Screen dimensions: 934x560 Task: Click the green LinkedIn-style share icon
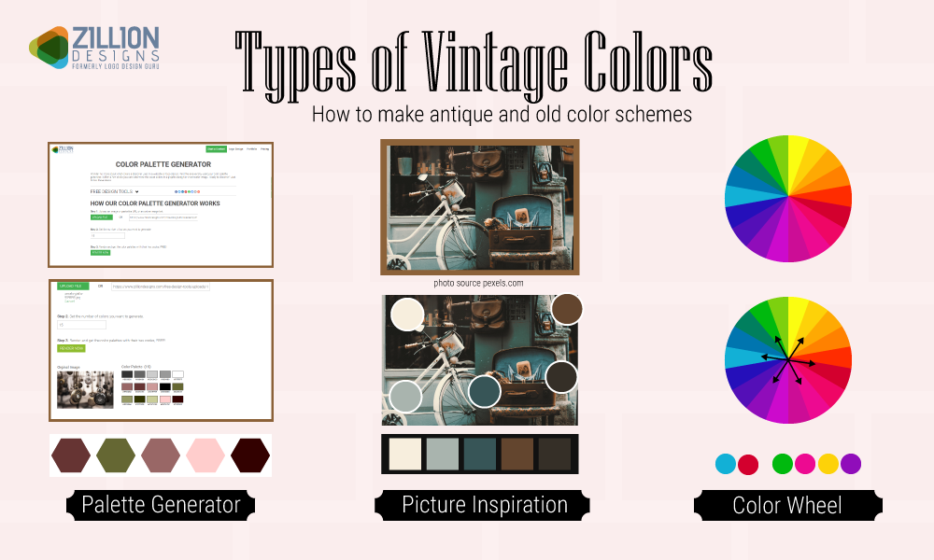tap(189, 191)
